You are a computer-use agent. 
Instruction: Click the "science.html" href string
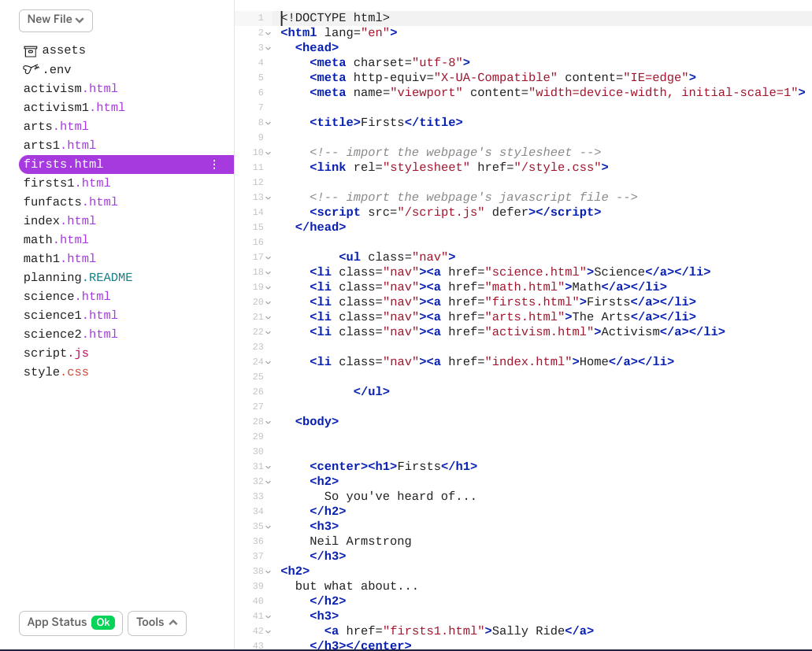click(536, 272)
